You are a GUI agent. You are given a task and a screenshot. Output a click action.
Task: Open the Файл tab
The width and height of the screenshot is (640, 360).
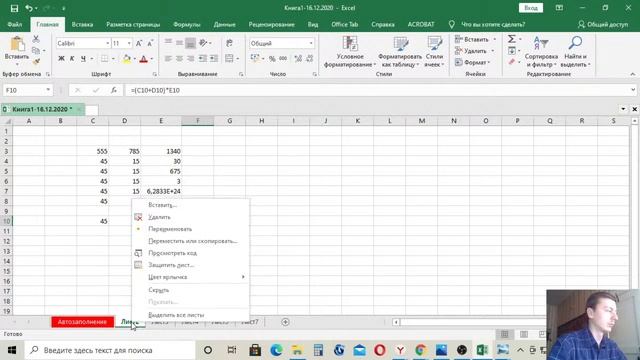(15, 24)
